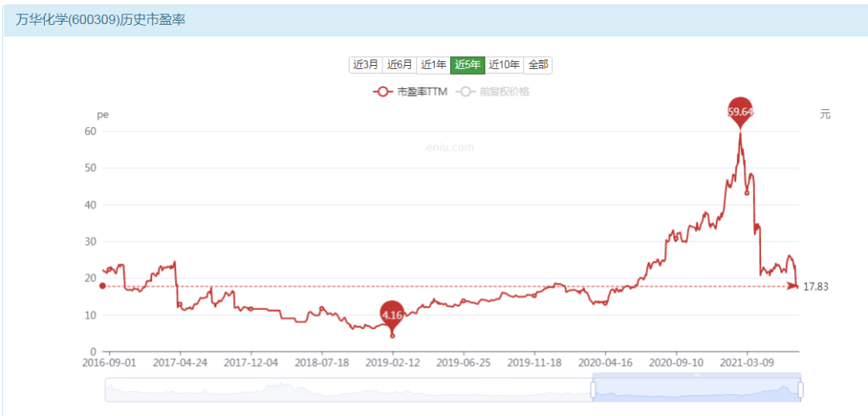Click the 17.83 average value label
The image size is (868, 416).
pos(816,287)
